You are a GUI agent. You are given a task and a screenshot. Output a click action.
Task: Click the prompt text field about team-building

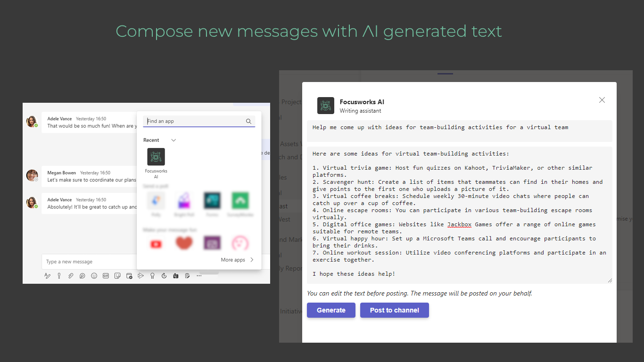(460, 131)
